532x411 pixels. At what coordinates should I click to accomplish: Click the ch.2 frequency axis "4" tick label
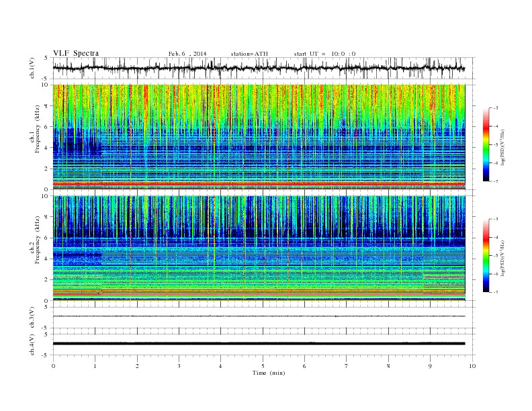click(46, 259)
